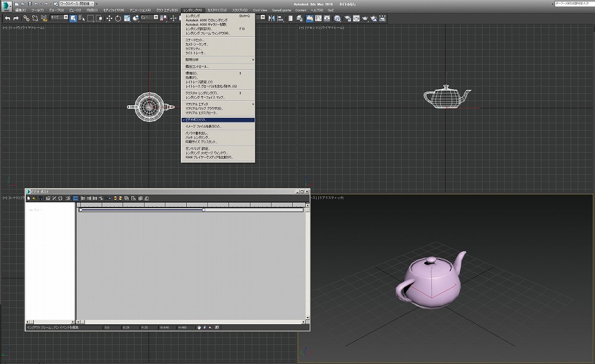Select the キュー queue entry in Video Post
Screen dimensions: 595x364
tap(37, 210)
